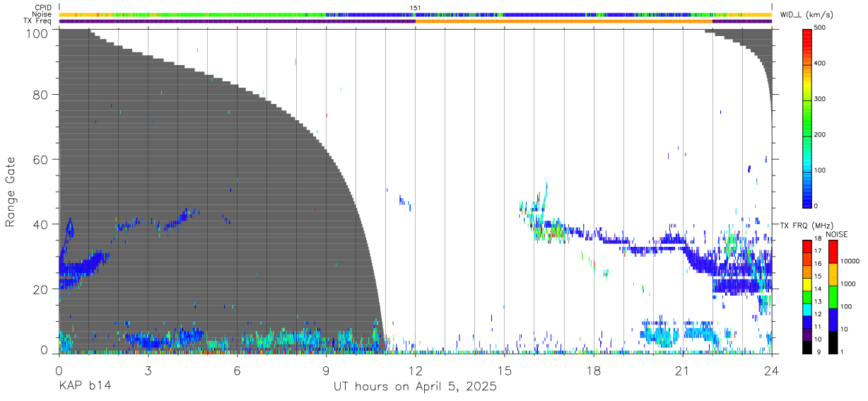This screenshot has width=868, height=401.
Task: Click the hour 3 x-axis label
Action: tap(148, 370)
